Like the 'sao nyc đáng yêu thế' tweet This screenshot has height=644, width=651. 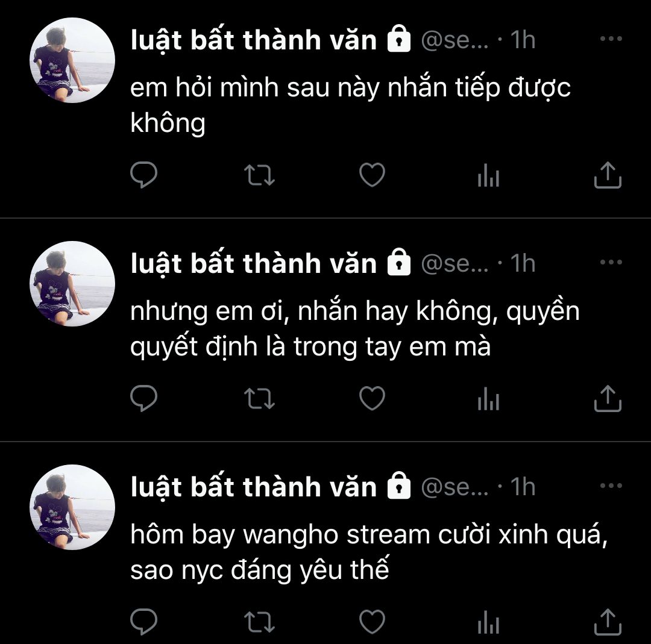click(x=372, y=621)
